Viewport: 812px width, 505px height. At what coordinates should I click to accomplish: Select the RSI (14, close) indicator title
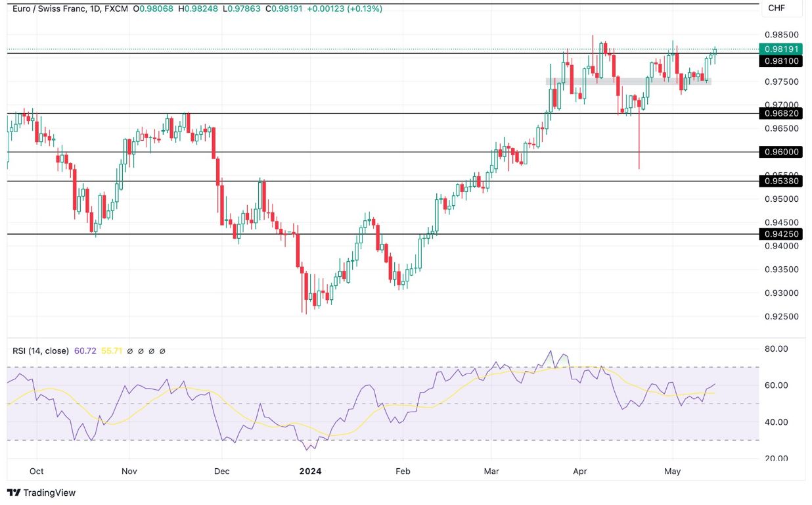41,351
